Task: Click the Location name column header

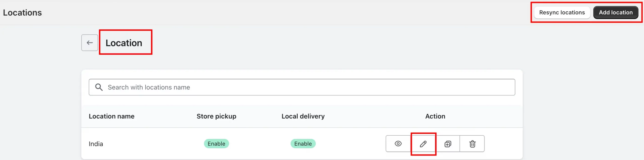Action: (x=111, y=116)
